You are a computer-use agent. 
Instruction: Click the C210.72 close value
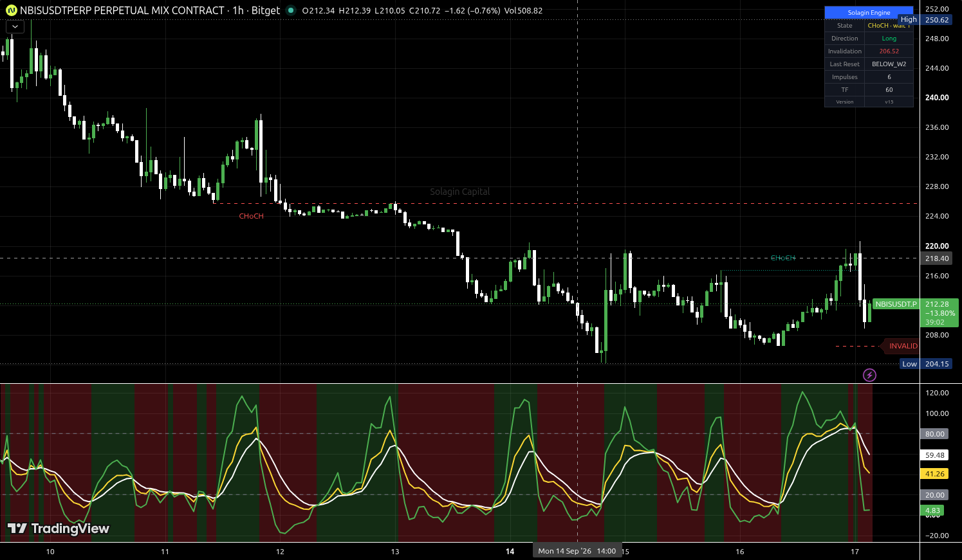[x=425, y=11]
